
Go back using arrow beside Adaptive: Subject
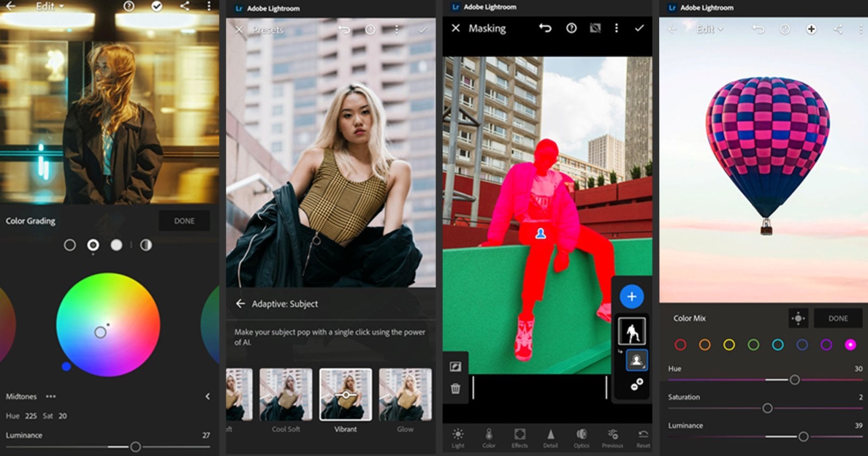pos(240,304)
